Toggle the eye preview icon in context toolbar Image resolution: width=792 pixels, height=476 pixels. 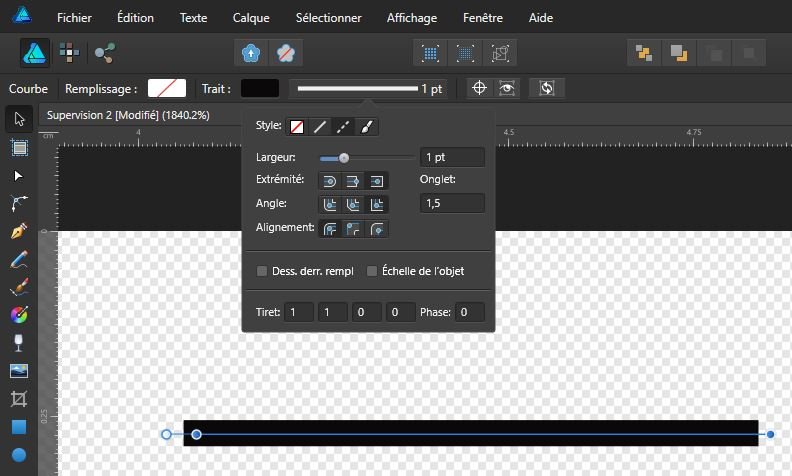pos(507,88)
